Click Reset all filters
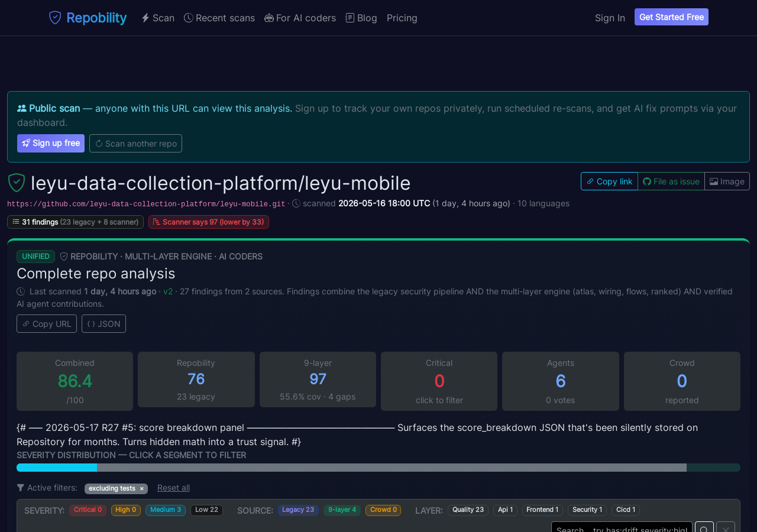 tap(173, 488)
